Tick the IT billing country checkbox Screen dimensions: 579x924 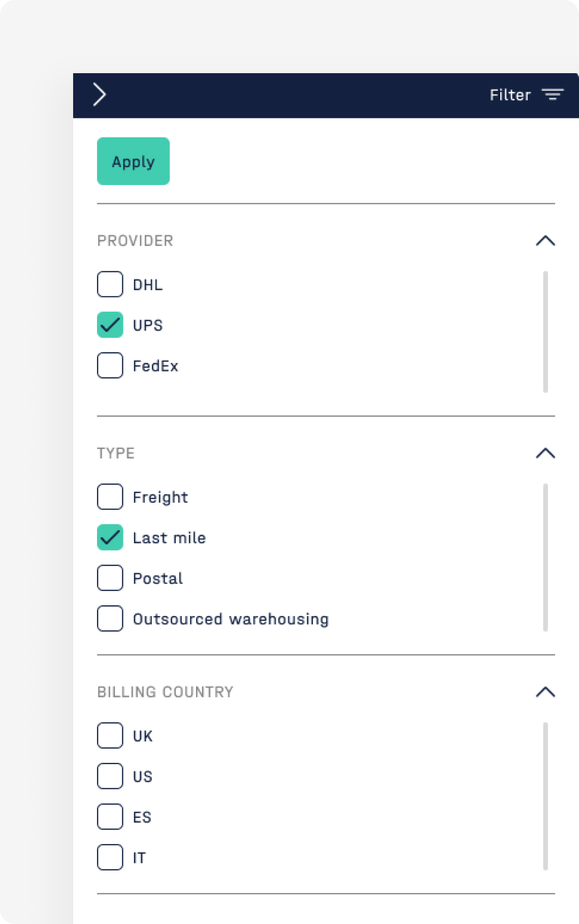[x=110, y=857]
